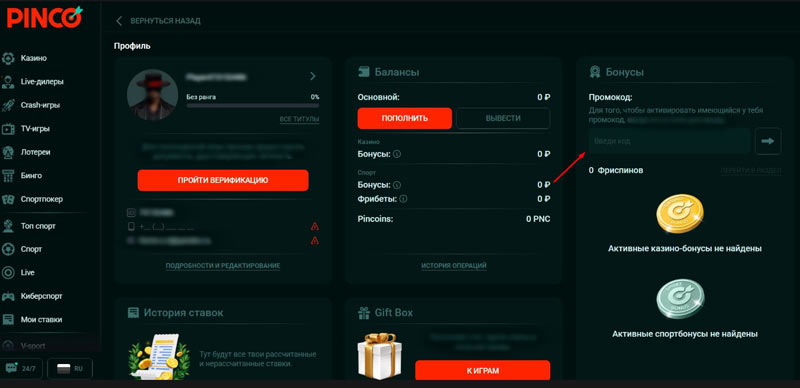Screen dimensions: 800x388
Task: Select the TV-игры icon
Action: point(8,129)
